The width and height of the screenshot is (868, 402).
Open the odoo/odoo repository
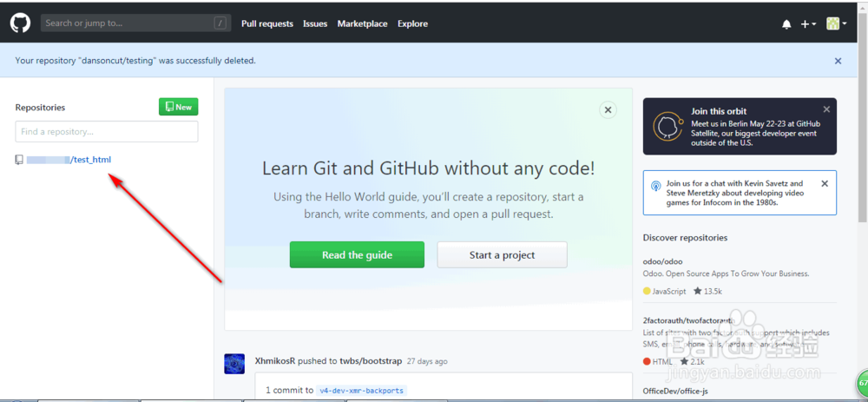pos(662,261)
